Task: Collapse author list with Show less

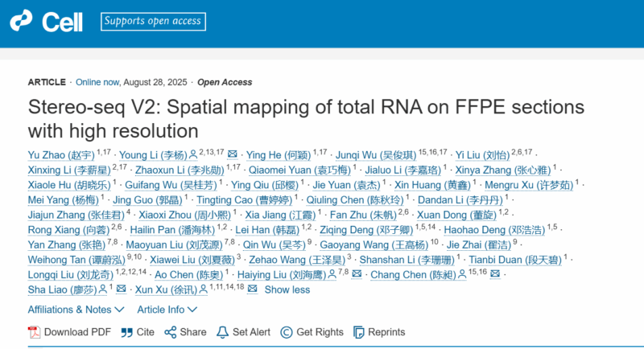Action: [x=287, y=290]
